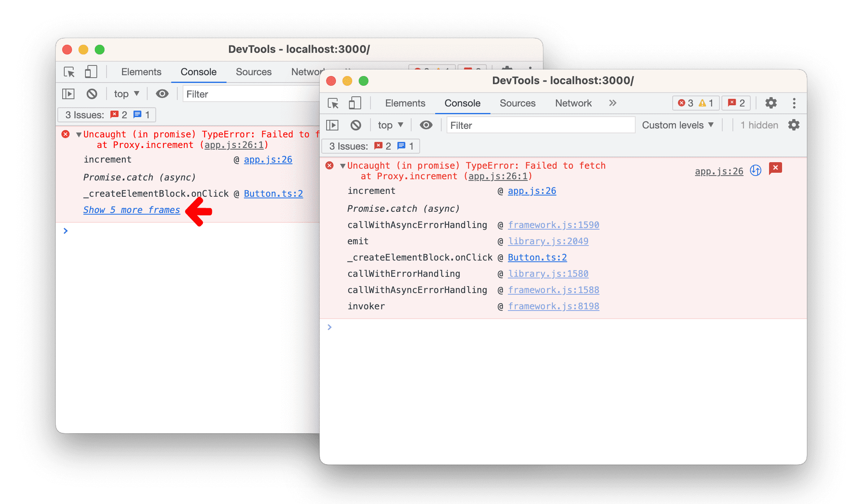Screen dimensions: 863x504
Task: Expand the top-level context dropdown
Action: 390,126
